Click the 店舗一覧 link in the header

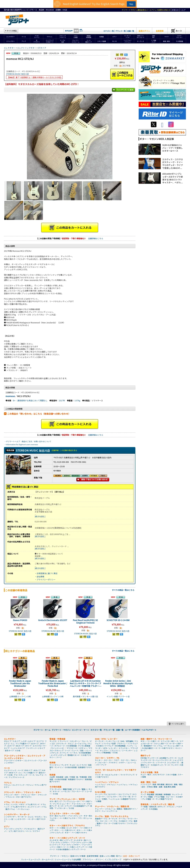130,31
